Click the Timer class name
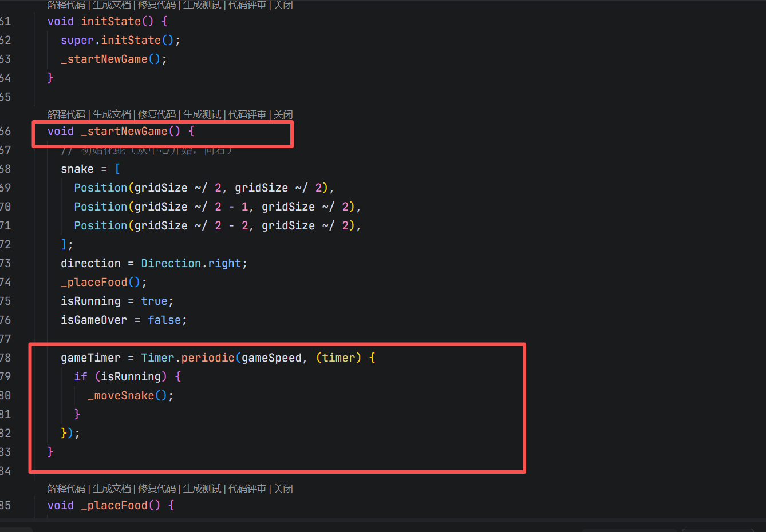The image size is (766, 532). pos(157,358)
